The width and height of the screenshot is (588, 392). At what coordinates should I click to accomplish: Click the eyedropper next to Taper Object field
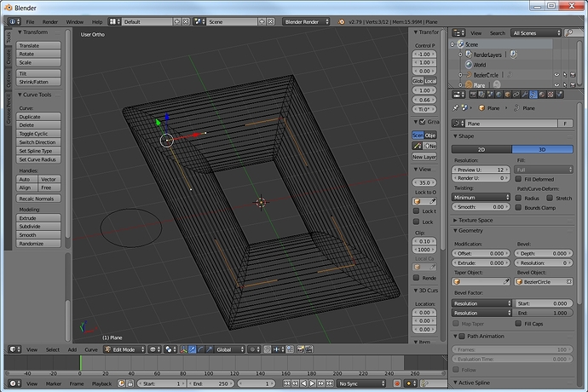pyautogui.click(x=506, y=282)
